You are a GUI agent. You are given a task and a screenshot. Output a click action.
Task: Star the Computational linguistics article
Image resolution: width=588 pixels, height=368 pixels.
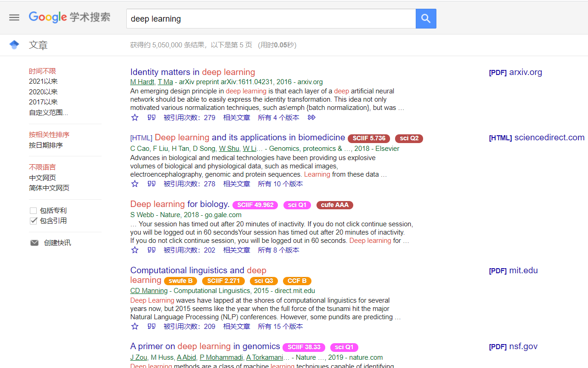click(x=135, y=326)
